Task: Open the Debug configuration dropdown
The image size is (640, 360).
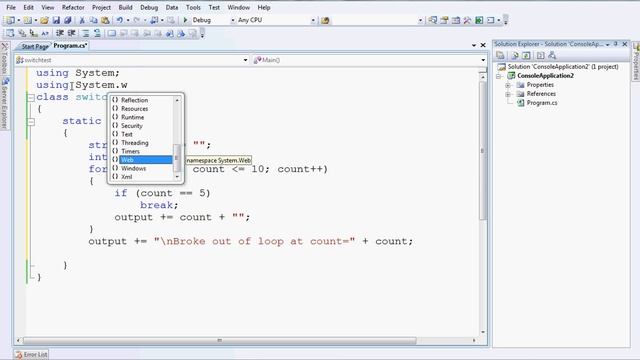Action: [x=233, y=20]
